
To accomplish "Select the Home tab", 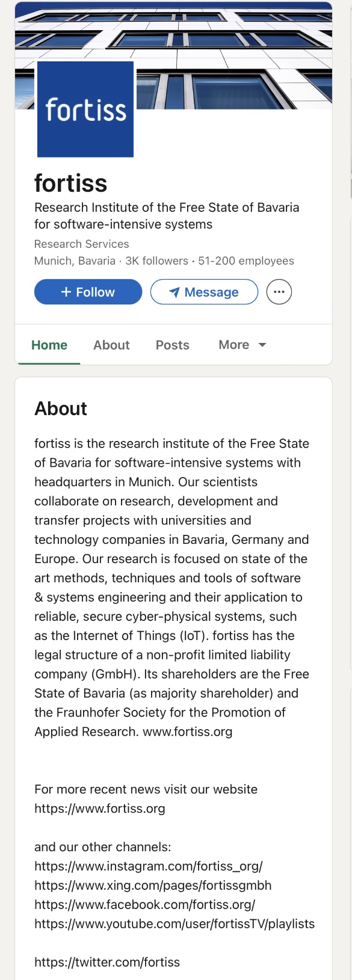I will [49, 345].
